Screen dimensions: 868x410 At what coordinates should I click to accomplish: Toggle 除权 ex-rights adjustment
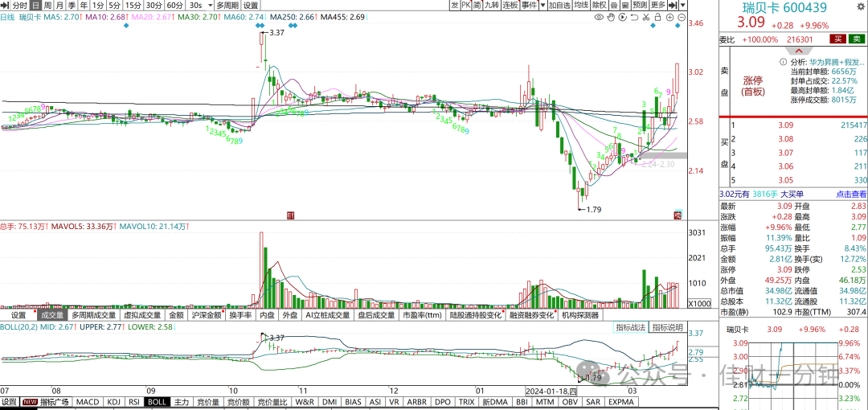[599, 5]
